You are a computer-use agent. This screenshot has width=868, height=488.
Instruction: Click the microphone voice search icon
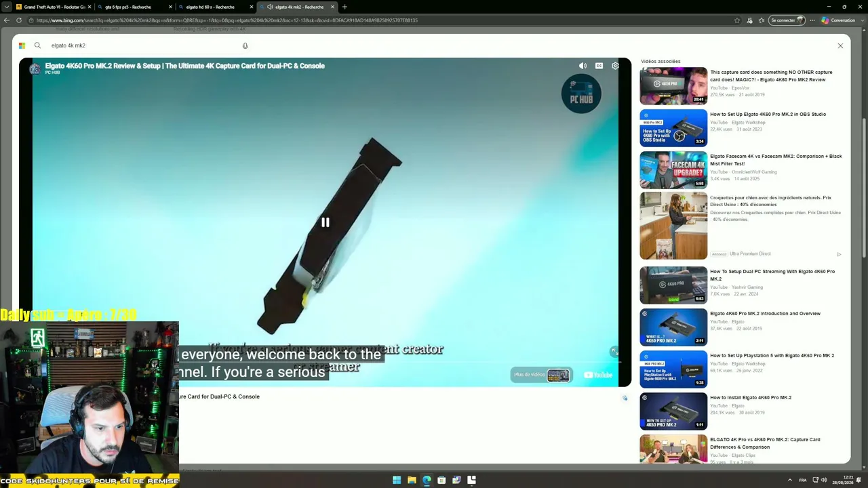pyautogui.click(x=245, y=45)
